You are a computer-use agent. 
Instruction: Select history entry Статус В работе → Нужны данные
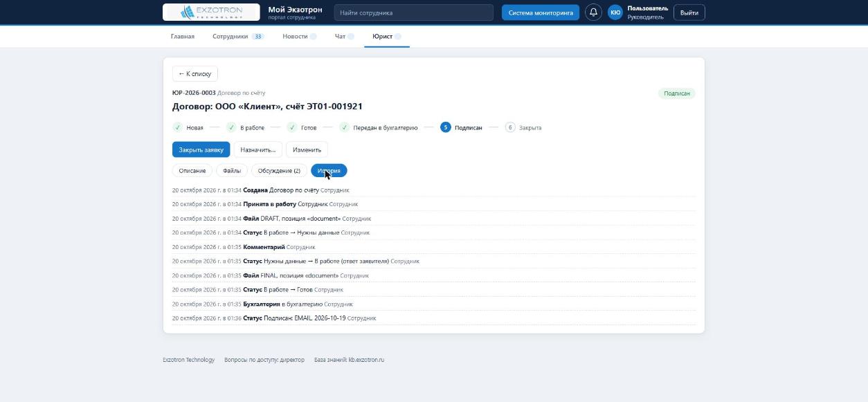(434, 232)
